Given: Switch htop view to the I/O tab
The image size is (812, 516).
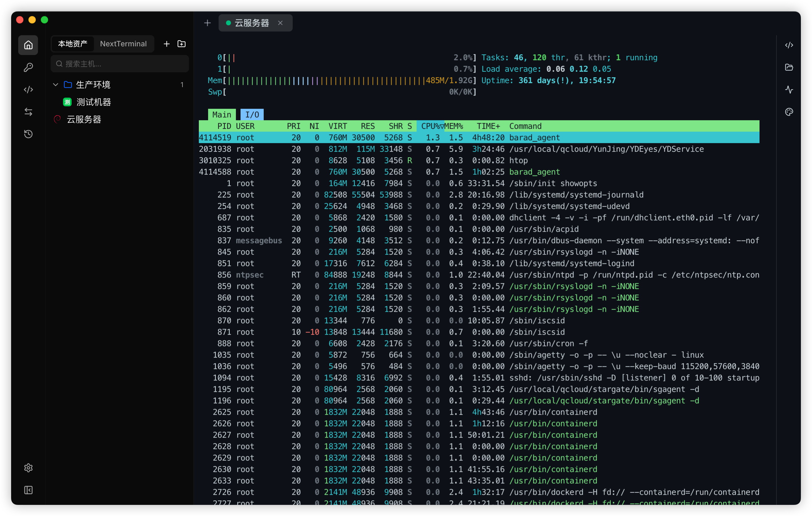Looking at the screenshot, I should [x=252, y=114].
